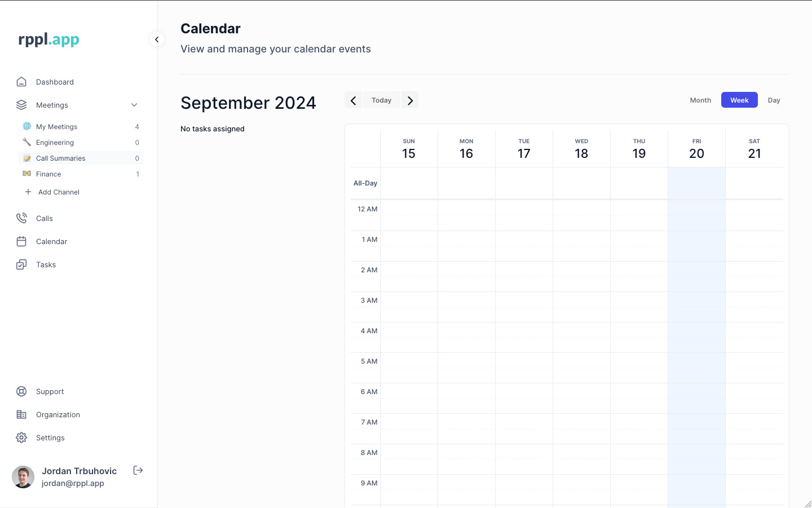The image size is (812, 508).
Task: Open the Calendar sidebar icon
Action: point(21,241)
